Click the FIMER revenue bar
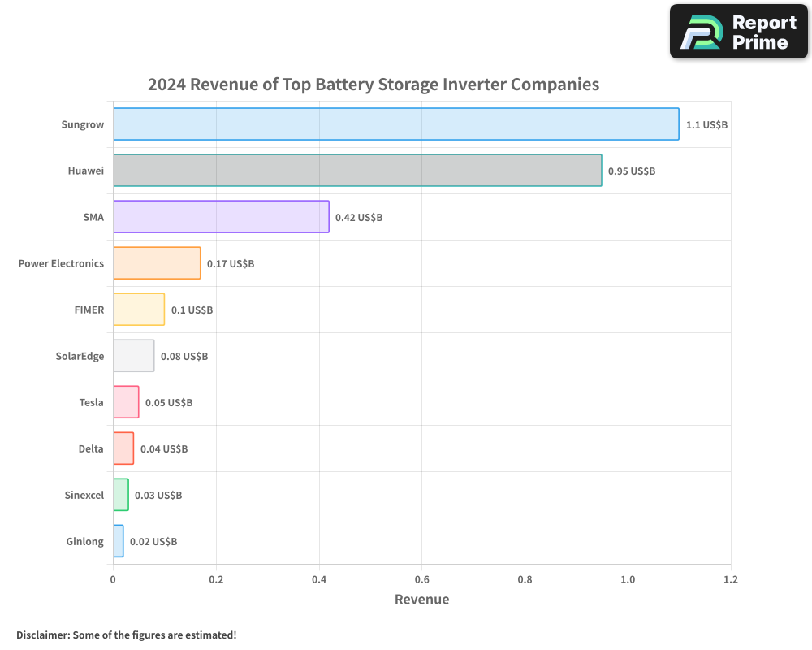The height and width of the screenshot is (650, 812). coord(138,310)
